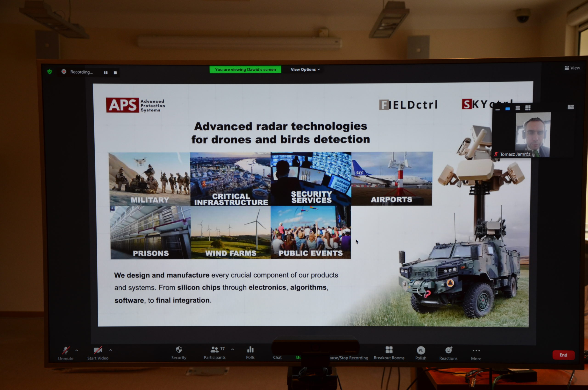Open the View menu at top right
588x390 pixels.
[x=572, y=68]
